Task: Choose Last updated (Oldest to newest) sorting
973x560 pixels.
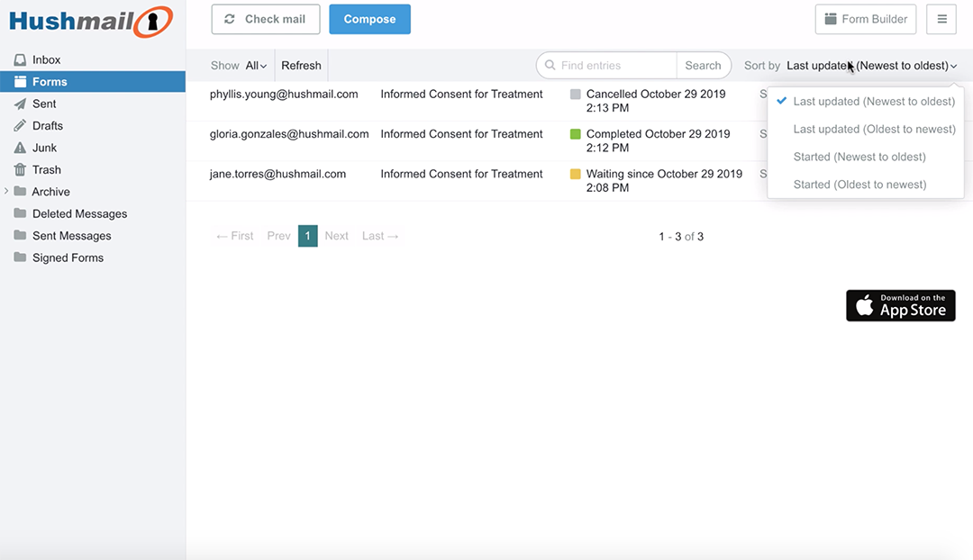Action: 873,130
